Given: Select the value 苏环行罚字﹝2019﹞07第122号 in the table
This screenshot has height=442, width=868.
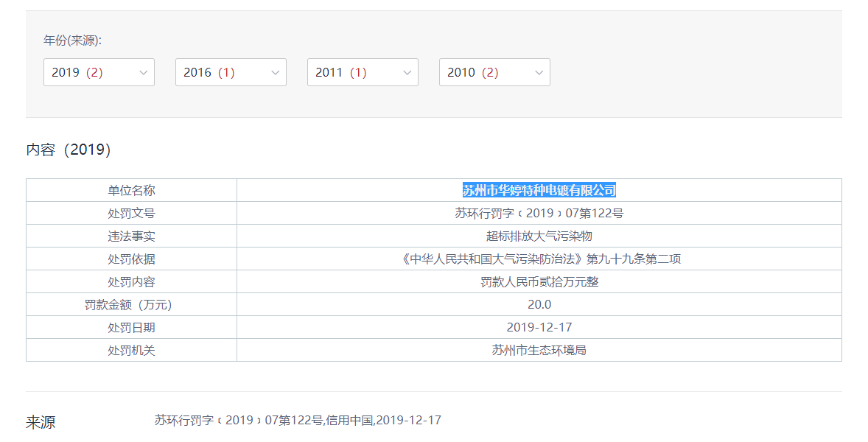Looking at the screenshot, I should 539,214.
